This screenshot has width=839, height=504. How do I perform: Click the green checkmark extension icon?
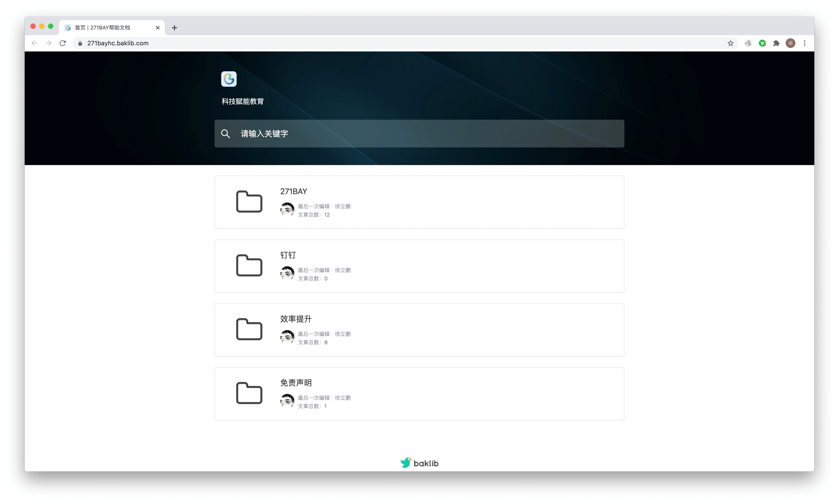(762, 43)
